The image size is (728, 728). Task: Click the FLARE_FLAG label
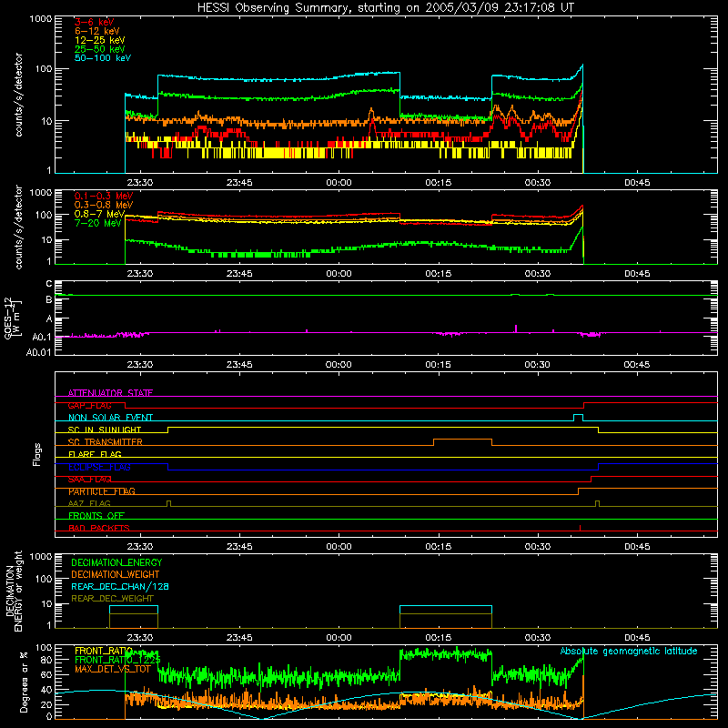[95, 454]
